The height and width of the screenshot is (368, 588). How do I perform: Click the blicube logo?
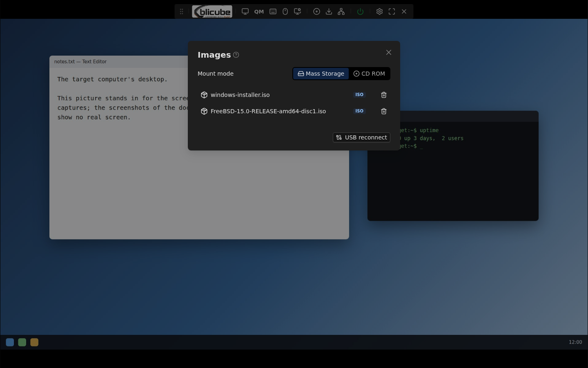(x=212, y=11)
